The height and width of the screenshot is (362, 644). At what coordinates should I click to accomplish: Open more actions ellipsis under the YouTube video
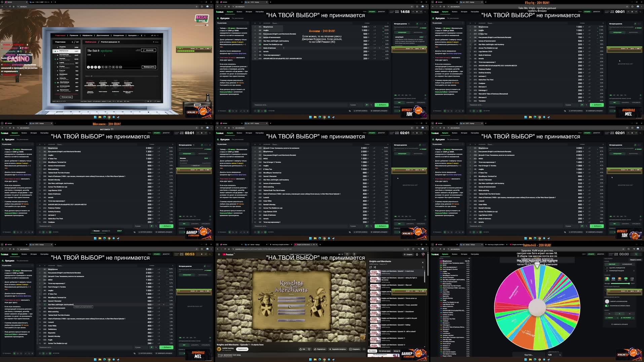click(364, 349)
